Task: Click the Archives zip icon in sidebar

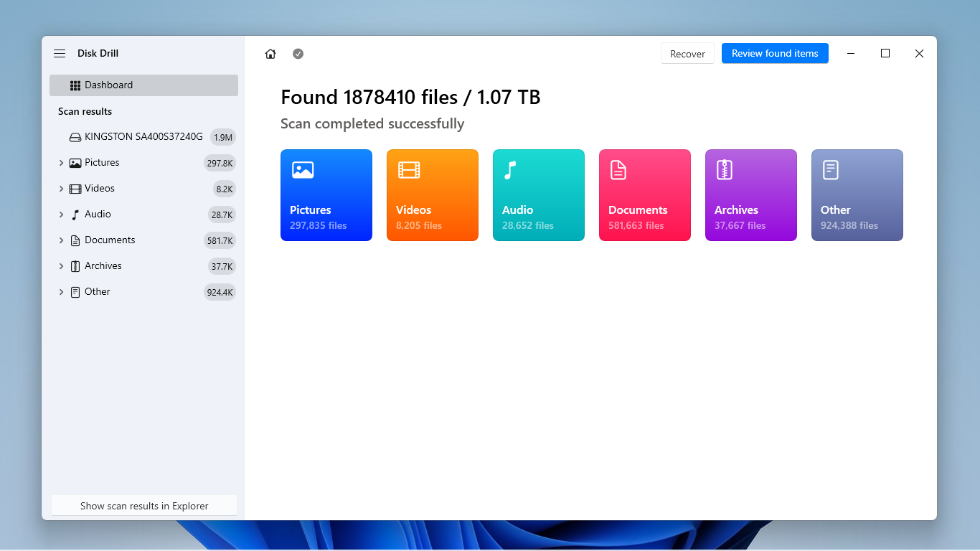Action: tap(75, 266)
